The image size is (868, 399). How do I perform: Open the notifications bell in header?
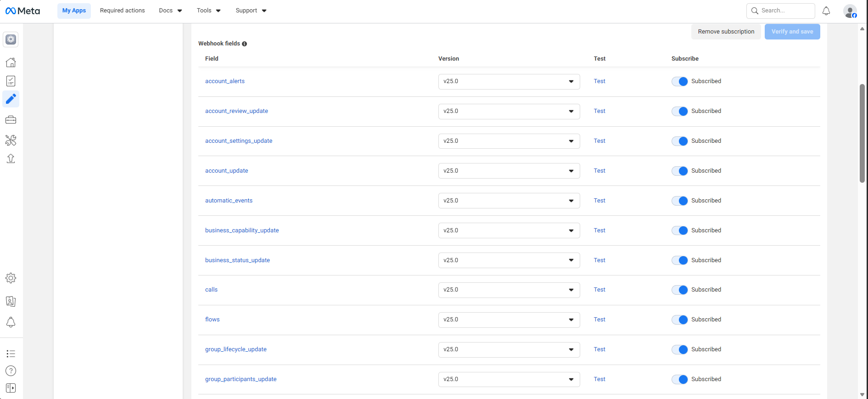click(x=826, y=11)
